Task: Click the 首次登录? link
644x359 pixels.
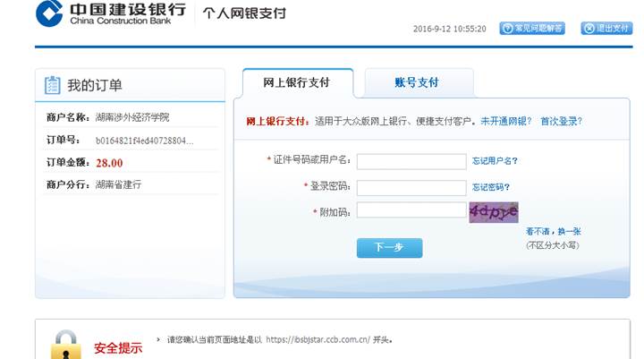Action: (x=561, y=122)
